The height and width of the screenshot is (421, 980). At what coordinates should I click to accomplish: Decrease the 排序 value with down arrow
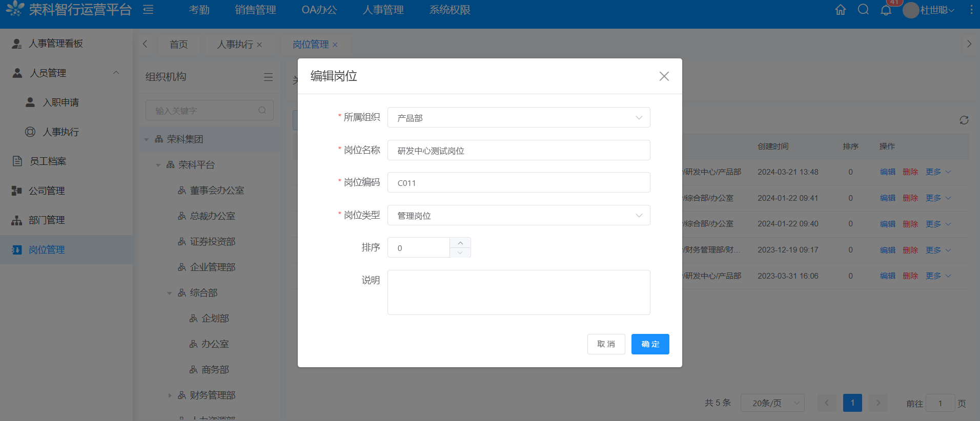tap(460, 252)
